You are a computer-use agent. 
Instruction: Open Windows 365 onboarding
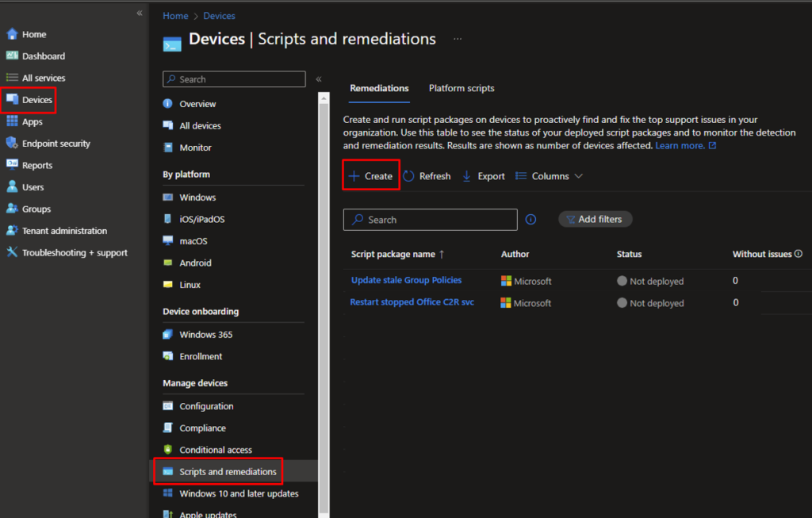(205, 335)
